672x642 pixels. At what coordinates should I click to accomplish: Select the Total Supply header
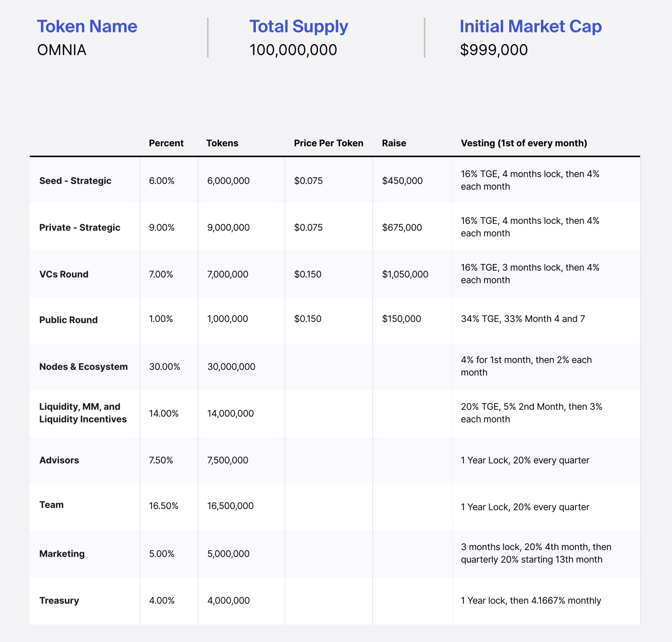pos(298,26)
